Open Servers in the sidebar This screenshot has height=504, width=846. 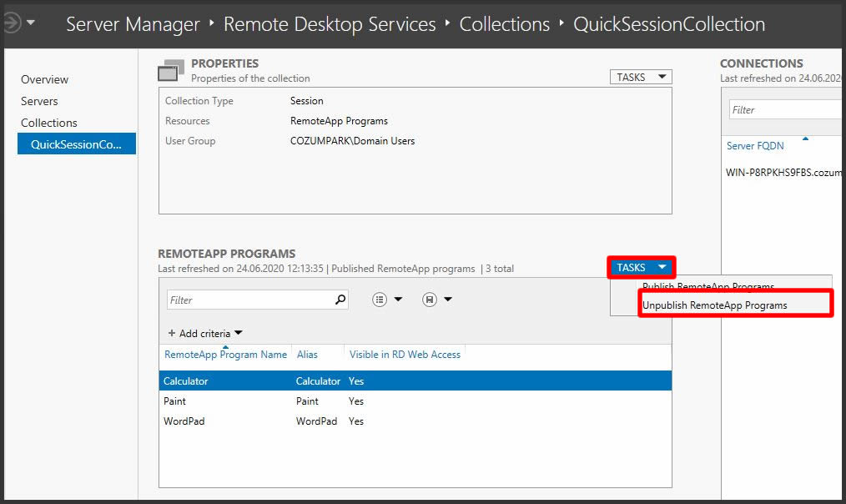[x=39, y=101]
